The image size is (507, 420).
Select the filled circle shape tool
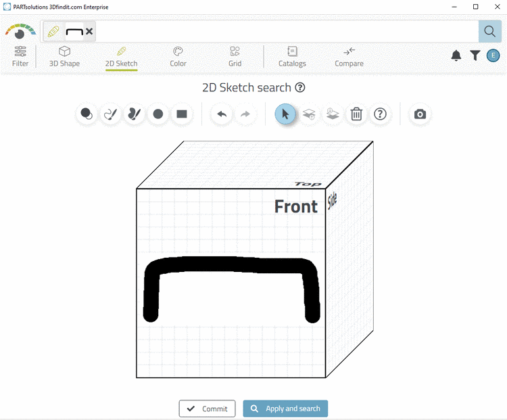coord(158,114)
